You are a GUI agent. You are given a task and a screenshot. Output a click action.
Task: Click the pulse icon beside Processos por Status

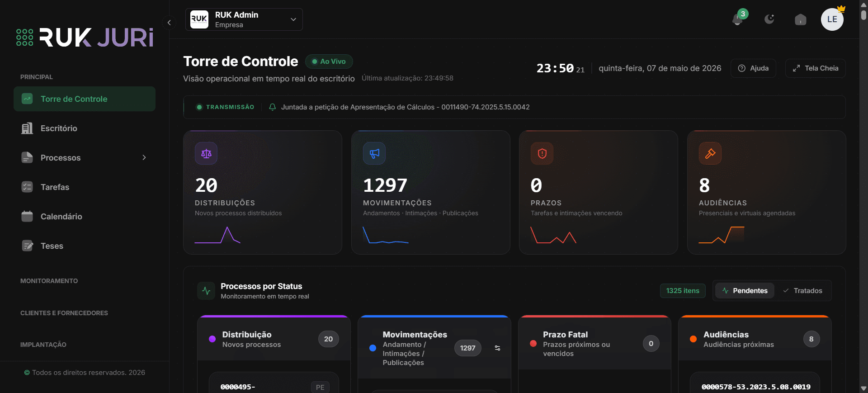tap(207, 291)
